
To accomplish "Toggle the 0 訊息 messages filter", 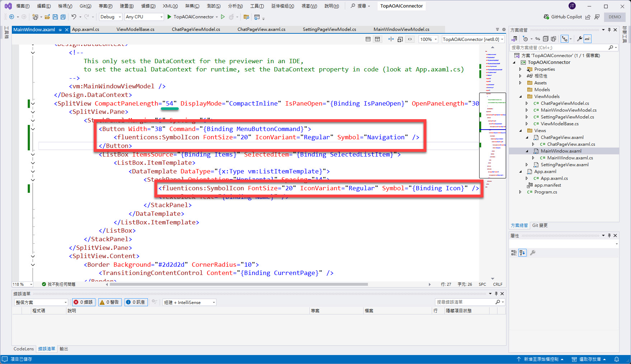I will click(x=135, y=302).
